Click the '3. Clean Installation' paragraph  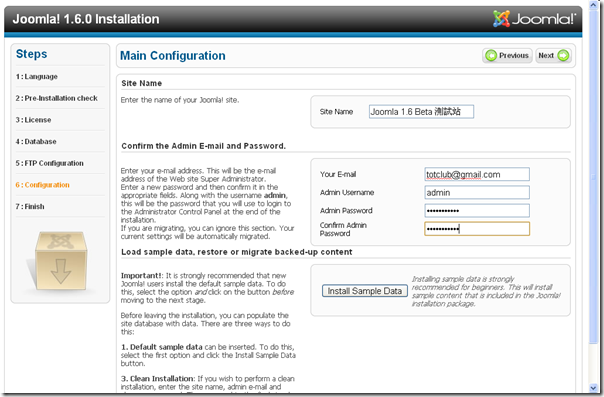point(207,383)
